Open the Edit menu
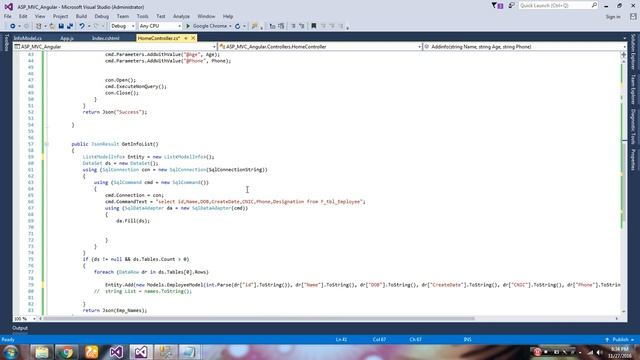640x360 pixels. 23,16
